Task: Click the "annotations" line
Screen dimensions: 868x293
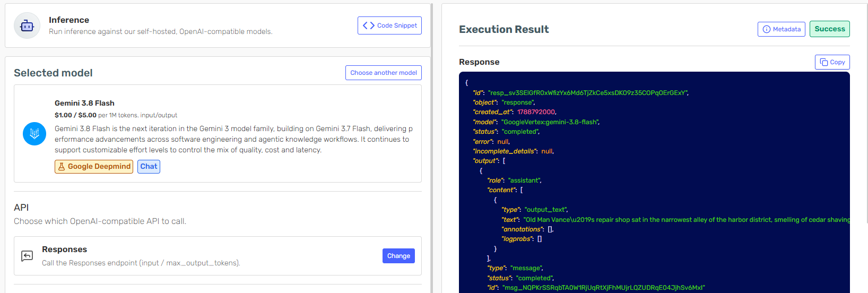Action: pos(527,229)
